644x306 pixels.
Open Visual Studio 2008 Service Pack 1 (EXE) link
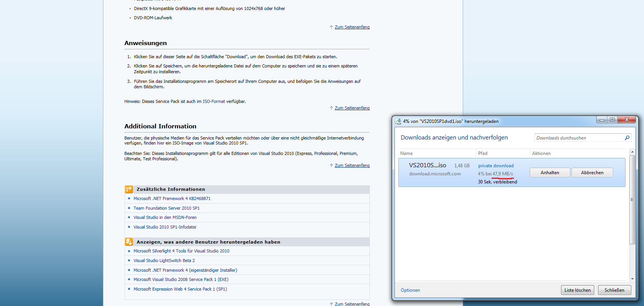point(181,279)
